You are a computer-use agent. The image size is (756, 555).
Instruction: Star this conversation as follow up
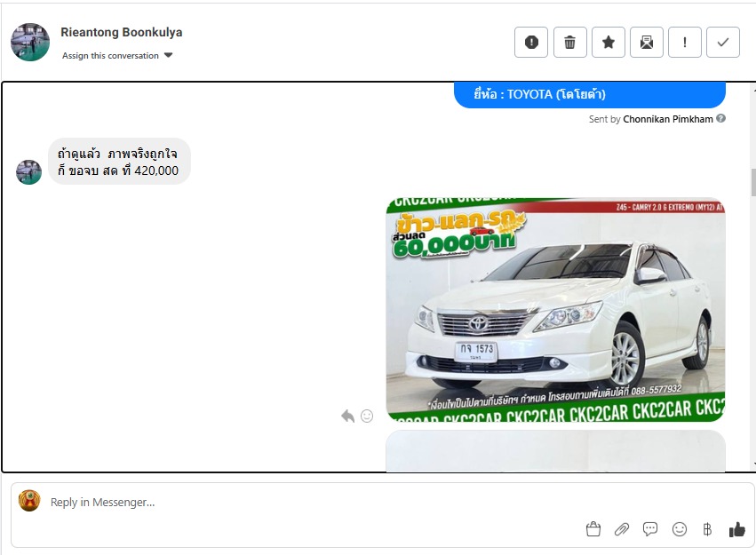tap(609, 43)
